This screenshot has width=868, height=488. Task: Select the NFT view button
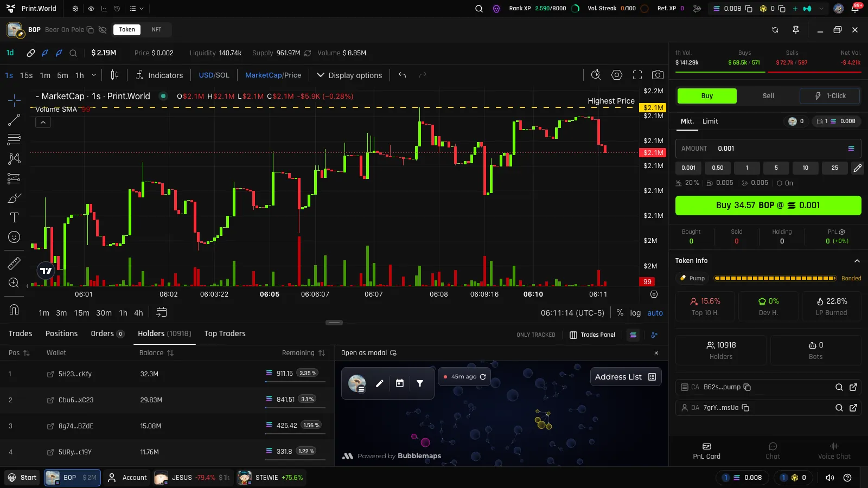coord(156,30)
